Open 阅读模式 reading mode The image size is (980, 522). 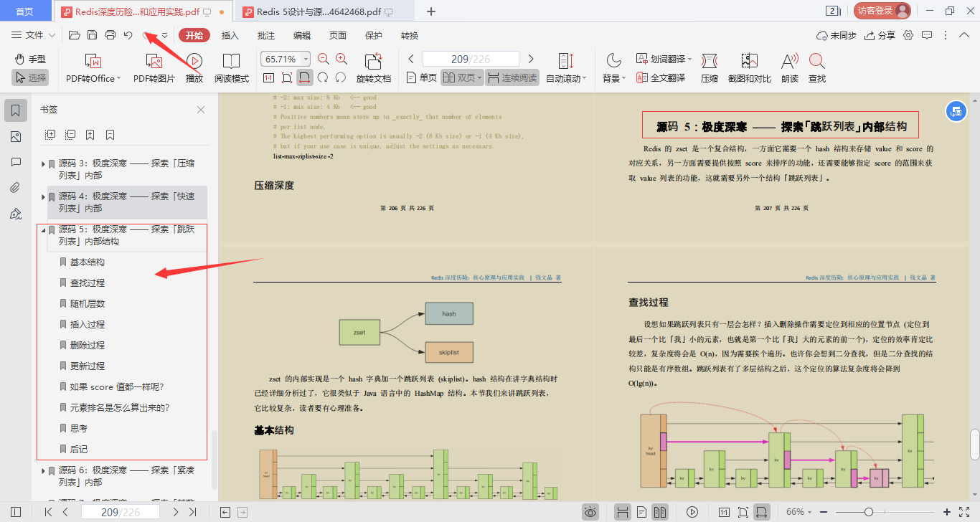click(232, 68)
